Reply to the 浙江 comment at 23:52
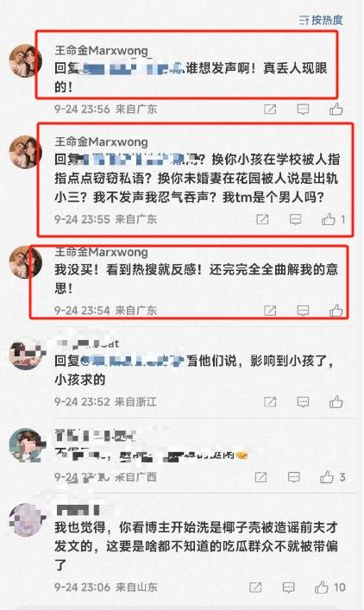This screenshot has width=364, height=610. point(303,401)
